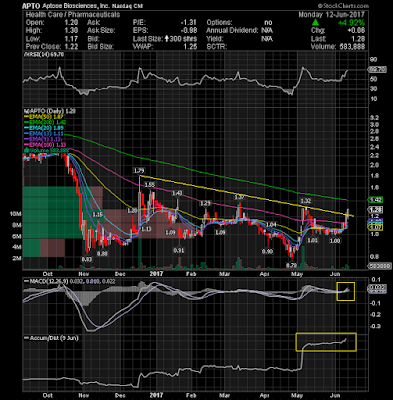Click the 0.79 low price label

click(291, 265)
